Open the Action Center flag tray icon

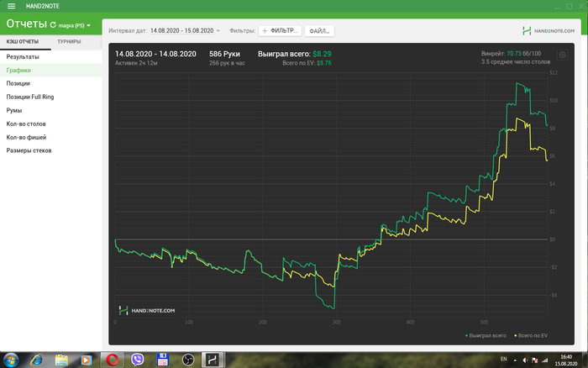click(535, 360)
